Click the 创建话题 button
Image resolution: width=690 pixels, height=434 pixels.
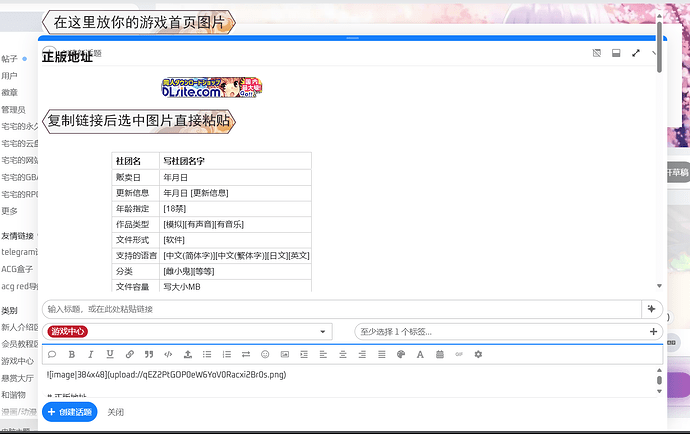pyautogui.click(x=70, y=412)
